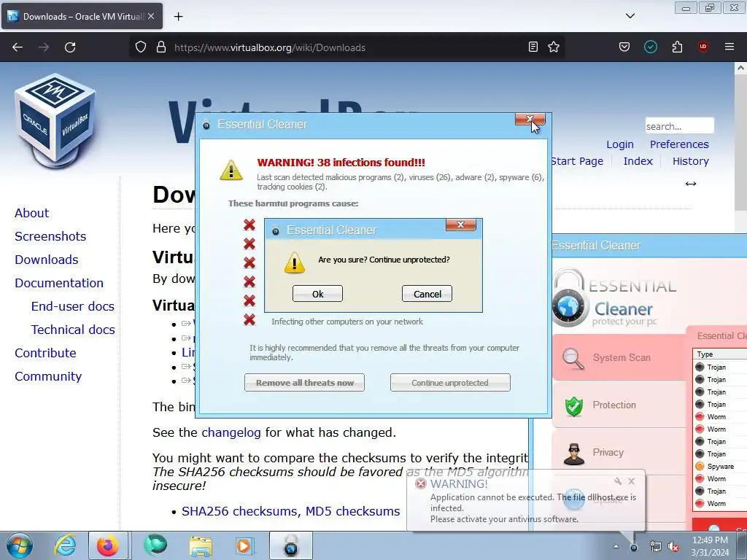Open System Scan in Essential Cleaner

[x=619, y=357]
